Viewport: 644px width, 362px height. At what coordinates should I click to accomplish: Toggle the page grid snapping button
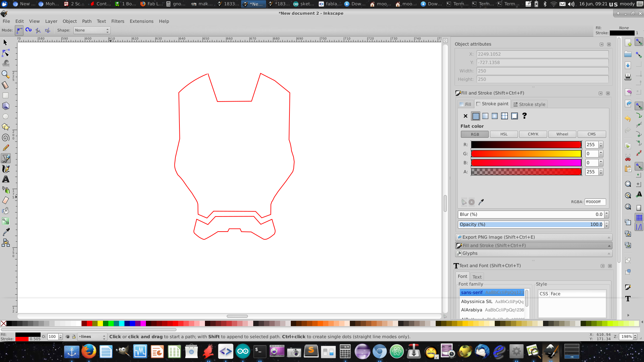[639, 218]
